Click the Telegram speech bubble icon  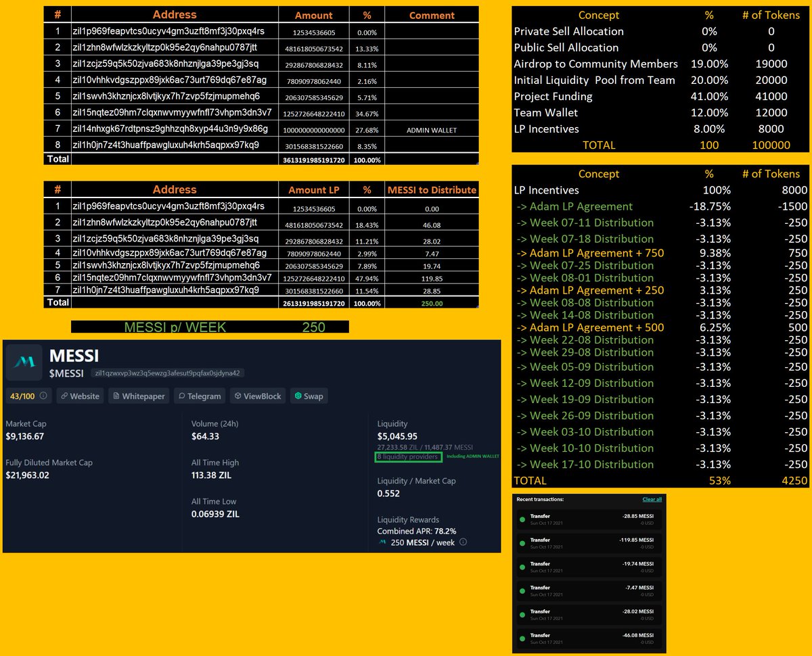181,396
